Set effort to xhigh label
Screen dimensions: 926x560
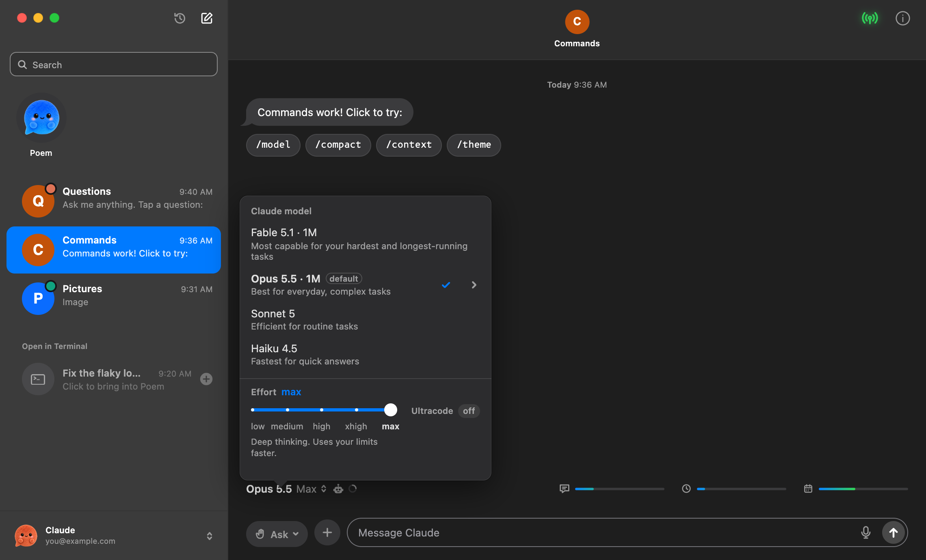point(356,426)
